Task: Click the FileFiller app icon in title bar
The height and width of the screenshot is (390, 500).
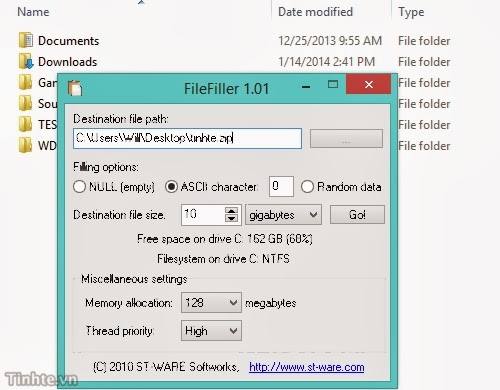Action: [75, 88]
